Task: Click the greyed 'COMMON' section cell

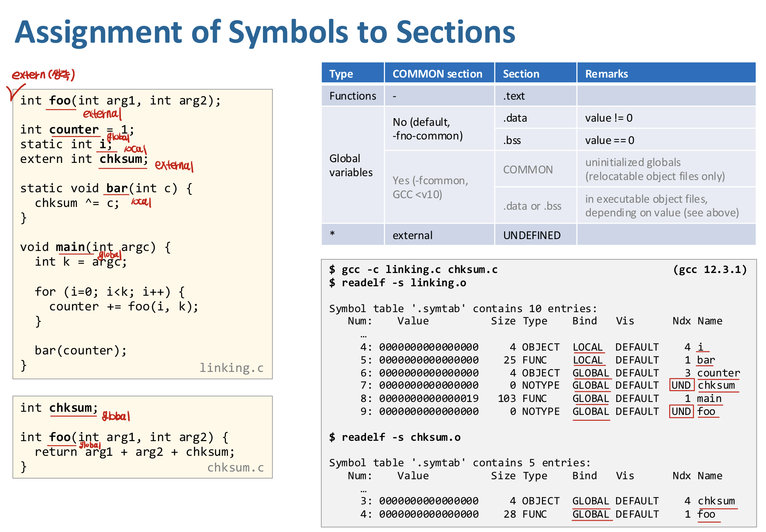Action: pyautogui.click(x=535, y=169)
